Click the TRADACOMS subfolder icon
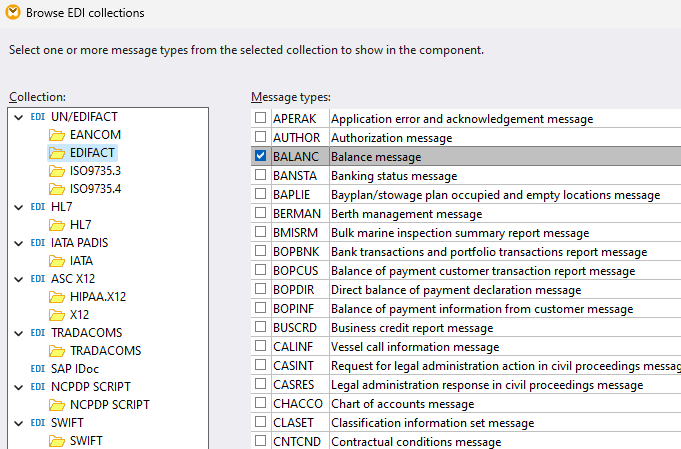Image resolution: width=681 pixels, height=449 pixels. tap(57, 351)
